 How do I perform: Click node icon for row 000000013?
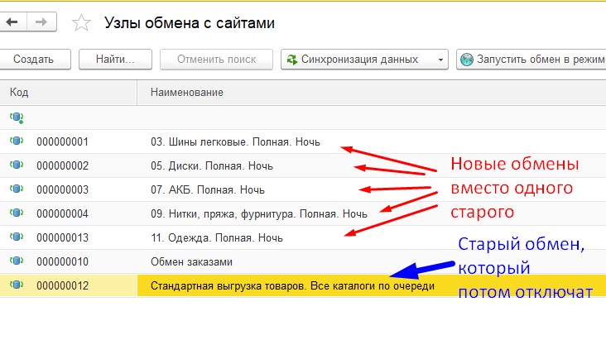(x=16, y=237)
